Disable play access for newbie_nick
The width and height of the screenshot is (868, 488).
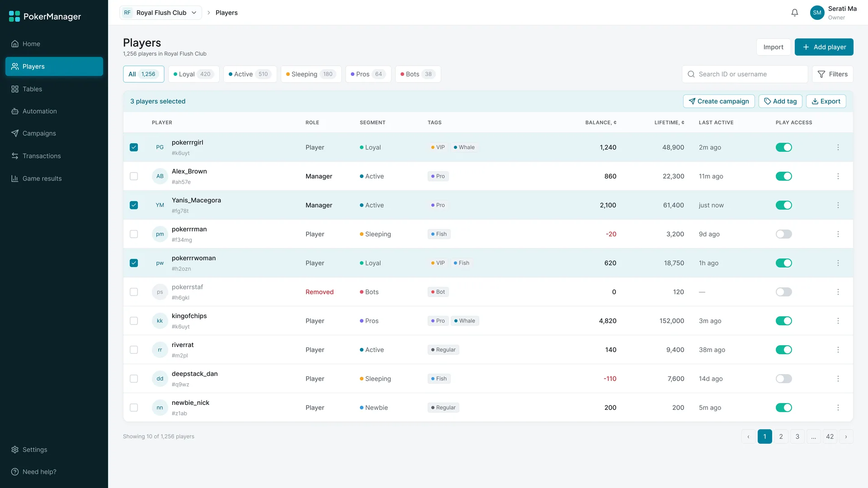(784, 408)
